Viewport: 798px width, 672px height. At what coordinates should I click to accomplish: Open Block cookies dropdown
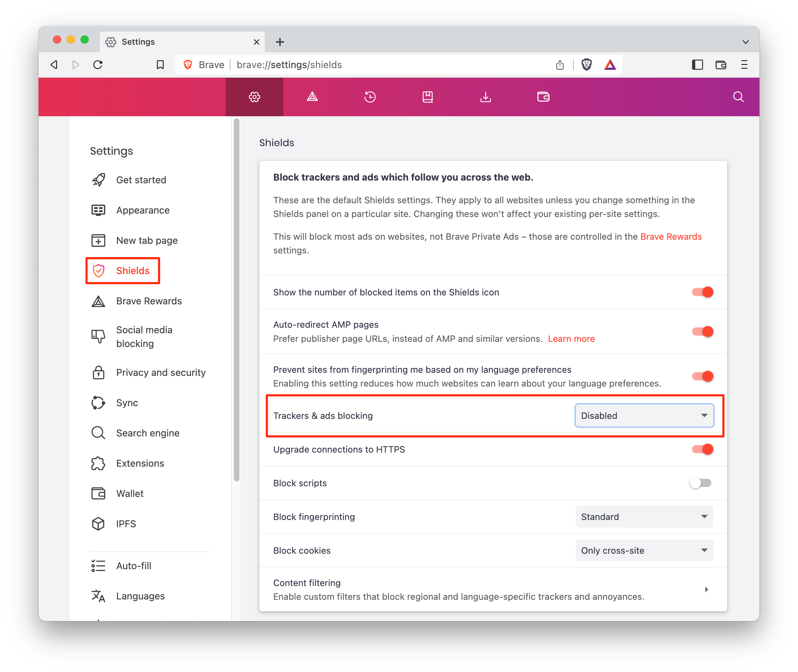point(644,551)
